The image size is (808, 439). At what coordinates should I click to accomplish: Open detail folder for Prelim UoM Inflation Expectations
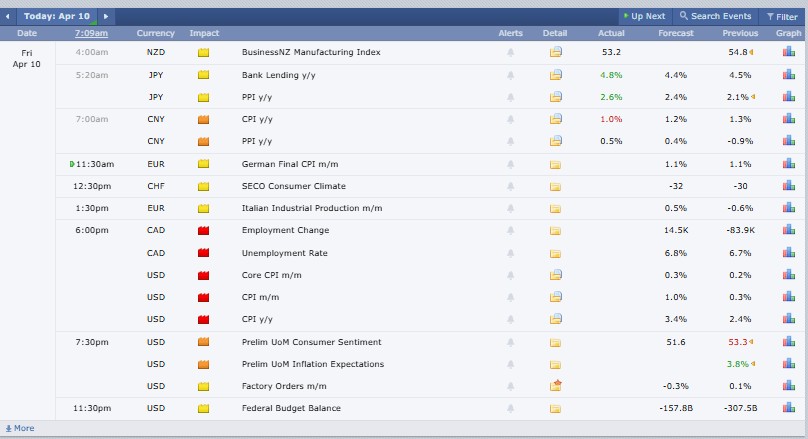coord(555,365)
